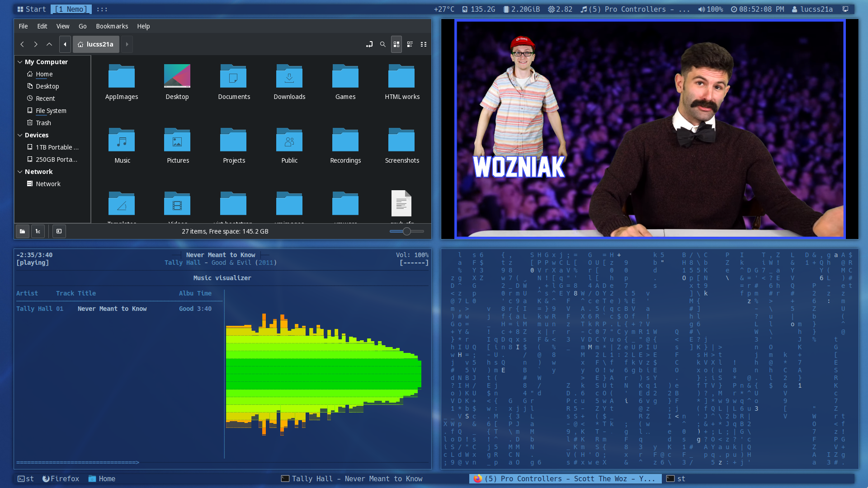Viewport: 868px width, 488px height.
Task: Open the Bookmarks menu in Nemo
Action: (x=112, y=26)
